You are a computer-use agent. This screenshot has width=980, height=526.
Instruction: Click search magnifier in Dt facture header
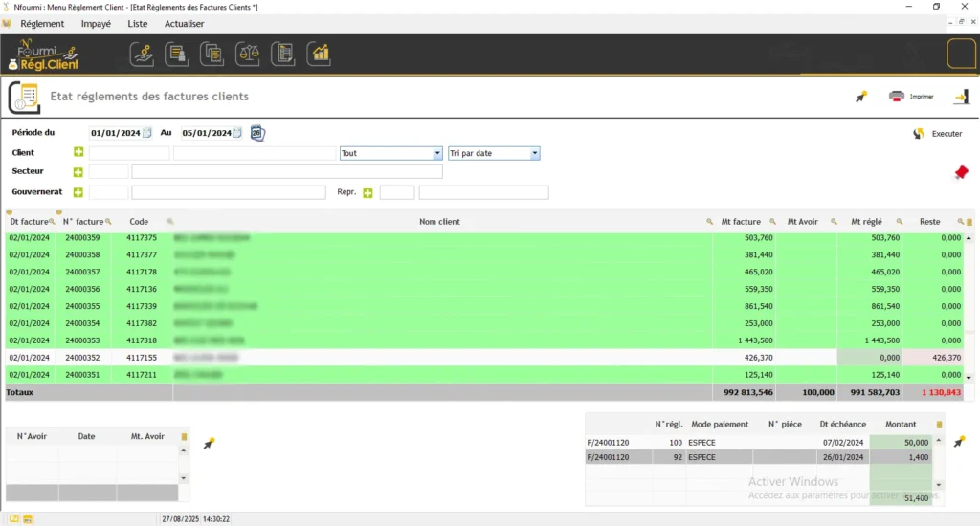click(52, 222)
